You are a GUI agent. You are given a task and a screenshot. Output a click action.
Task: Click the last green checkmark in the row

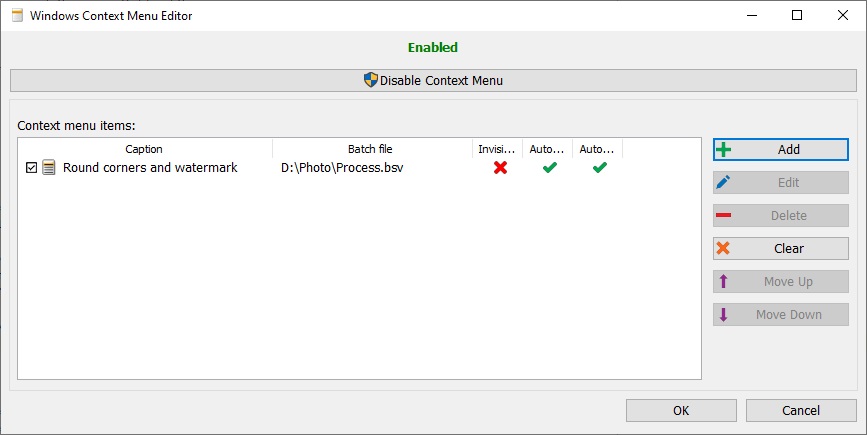point(599,168)
